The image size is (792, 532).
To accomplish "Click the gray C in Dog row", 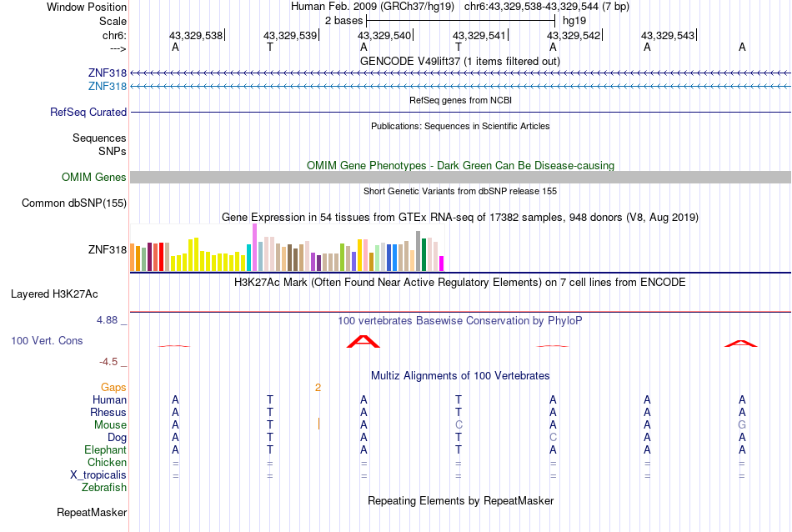I will pos(553,438).
